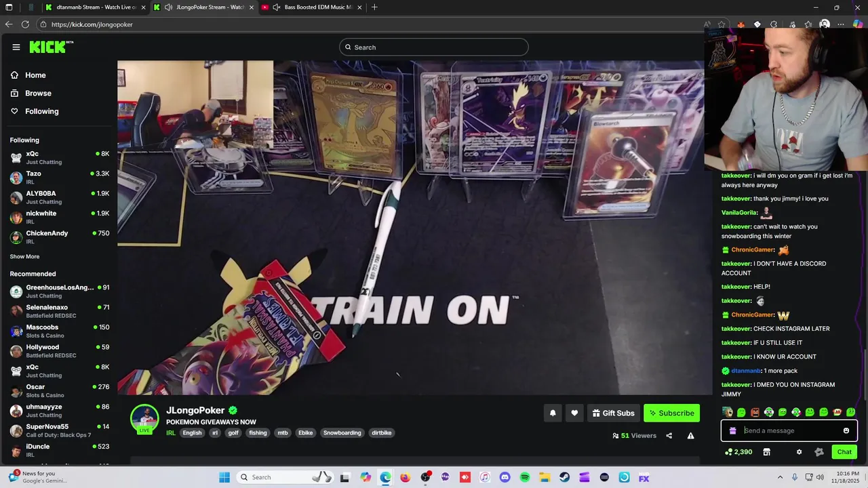Open the Kick hamburger menu
Screen dimensions: 868x488
coord(16,47)
